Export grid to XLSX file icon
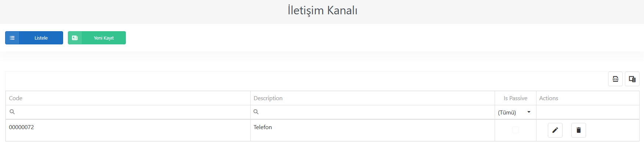This screenshot has height=142, width=644. (x=615, y=79)
